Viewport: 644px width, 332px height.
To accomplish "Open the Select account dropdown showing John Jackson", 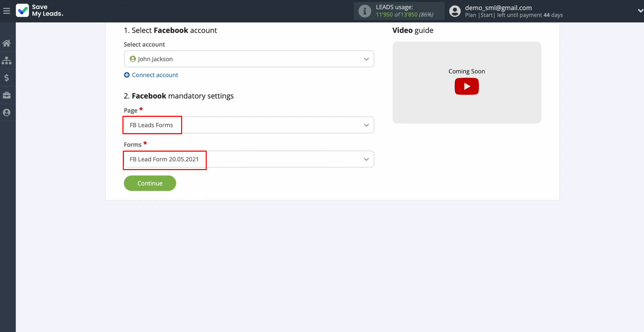I will pyautogui.click(x=249, y=59).
